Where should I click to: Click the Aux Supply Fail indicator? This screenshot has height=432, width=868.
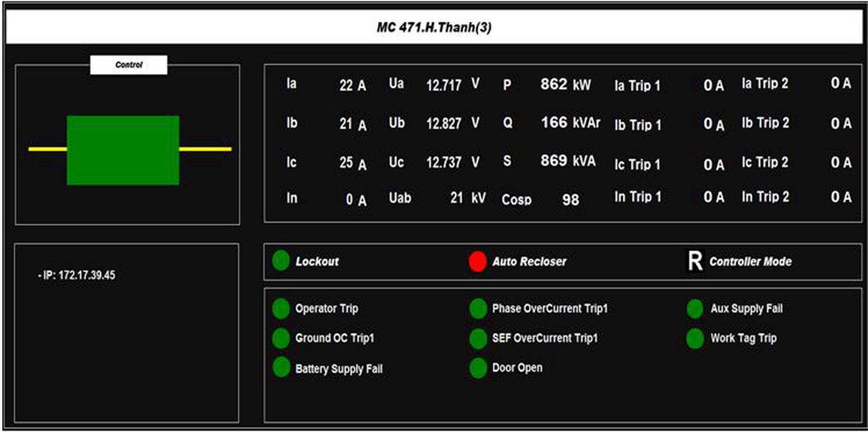[x=695, y=308]
